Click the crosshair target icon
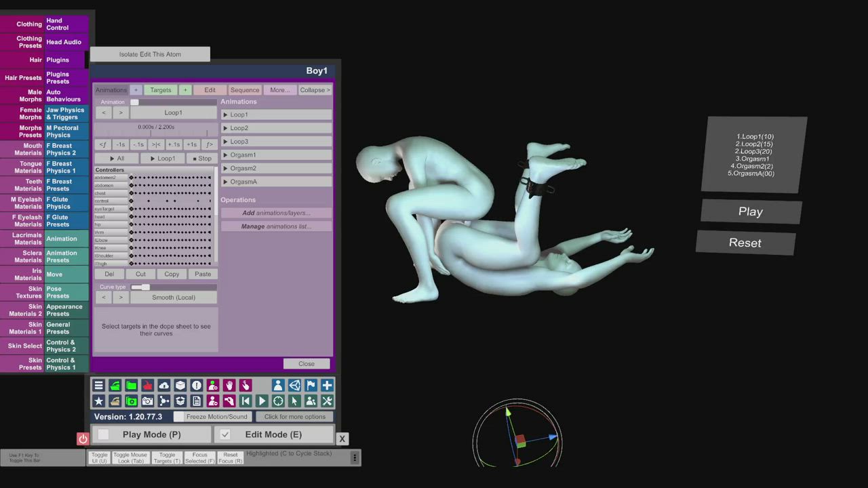 tap(278, 401)
